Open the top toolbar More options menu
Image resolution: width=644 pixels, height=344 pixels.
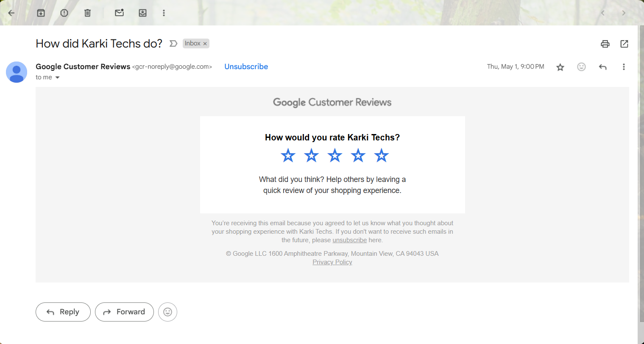tap(164, 13)
